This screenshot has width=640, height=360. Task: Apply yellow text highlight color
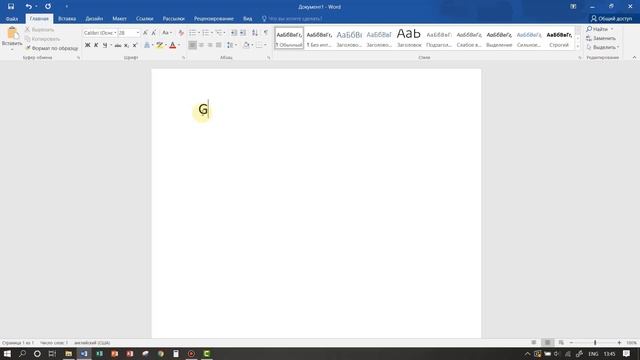pos(159,45)
